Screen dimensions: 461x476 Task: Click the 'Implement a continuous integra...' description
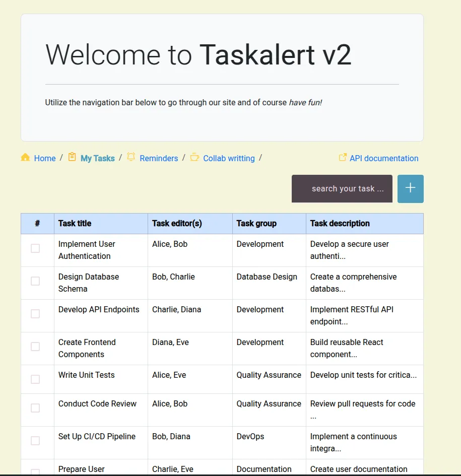tap(364, 443)
